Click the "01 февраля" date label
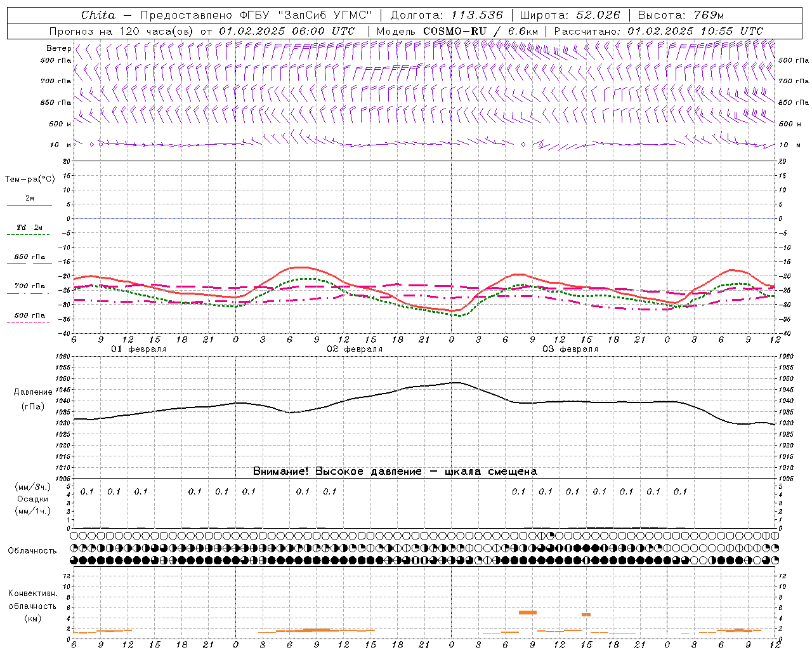 [139, 349]
